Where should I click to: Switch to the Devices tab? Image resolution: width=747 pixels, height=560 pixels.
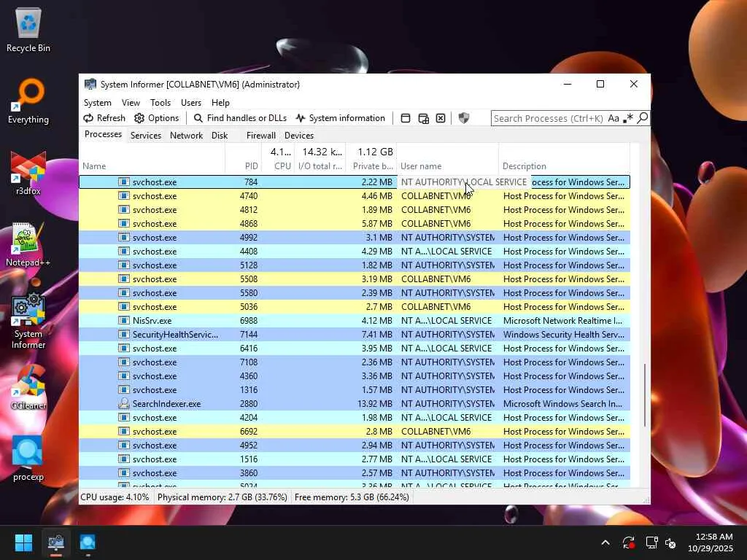point(298,136)
